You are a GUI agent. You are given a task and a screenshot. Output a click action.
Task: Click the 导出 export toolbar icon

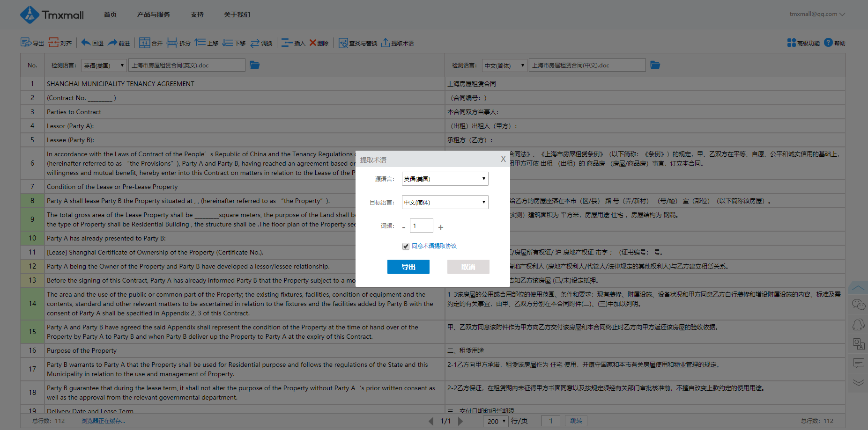point(32,43)
